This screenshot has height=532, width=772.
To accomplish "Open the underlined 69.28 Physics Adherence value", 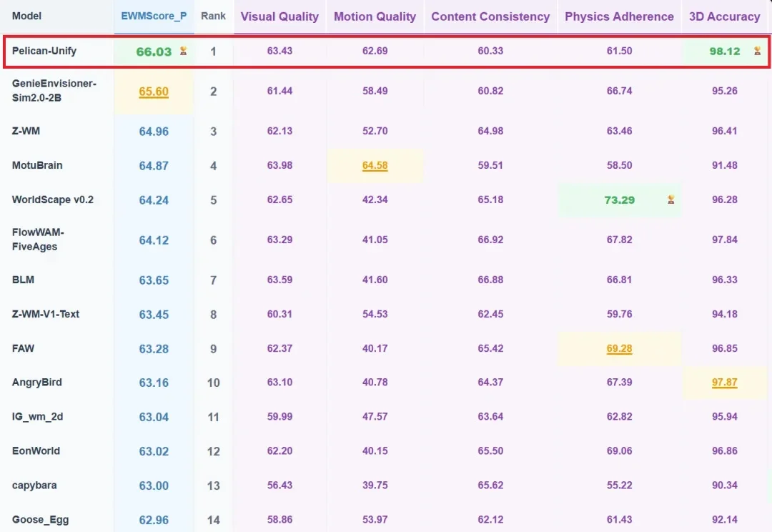I will click(x=619, y=349).
